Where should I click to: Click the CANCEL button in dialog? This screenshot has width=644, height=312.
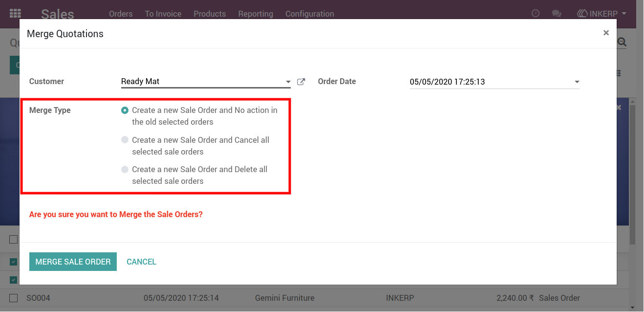[141, 262]
